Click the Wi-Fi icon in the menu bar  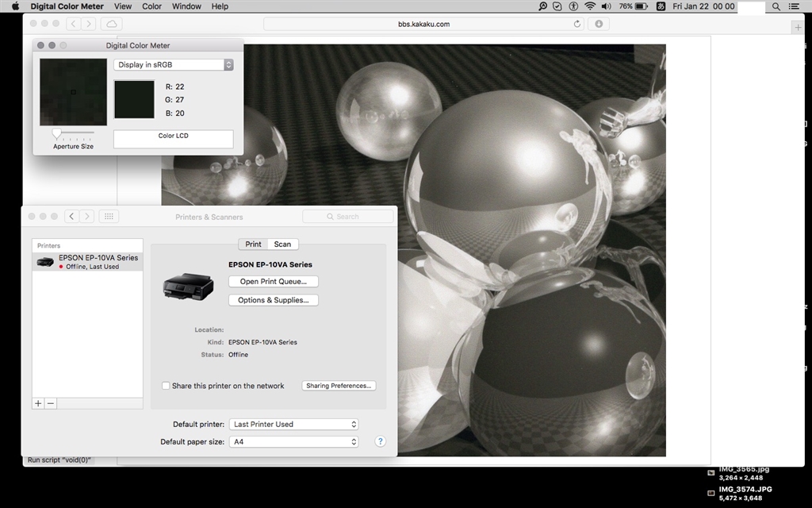[590, 6]
